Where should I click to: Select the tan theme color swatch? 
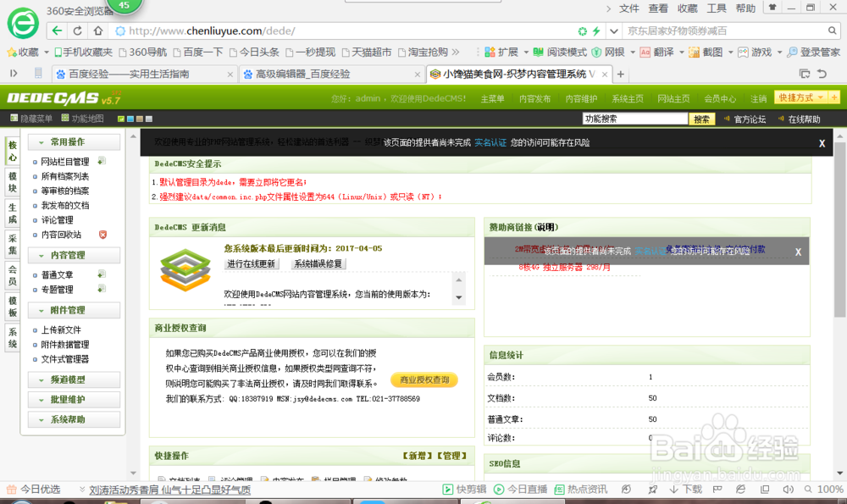point(140,119)
